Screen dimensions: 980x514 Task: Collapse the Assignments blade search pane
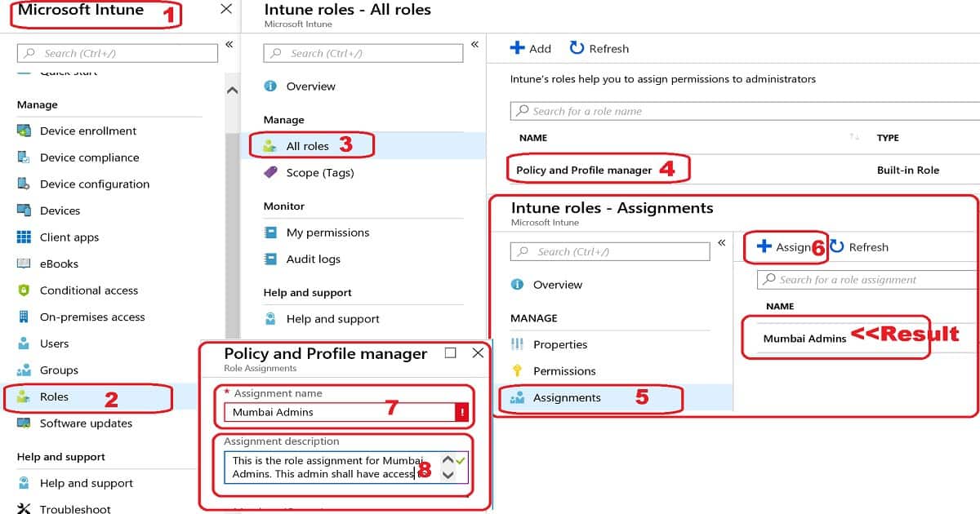[722, 241]
